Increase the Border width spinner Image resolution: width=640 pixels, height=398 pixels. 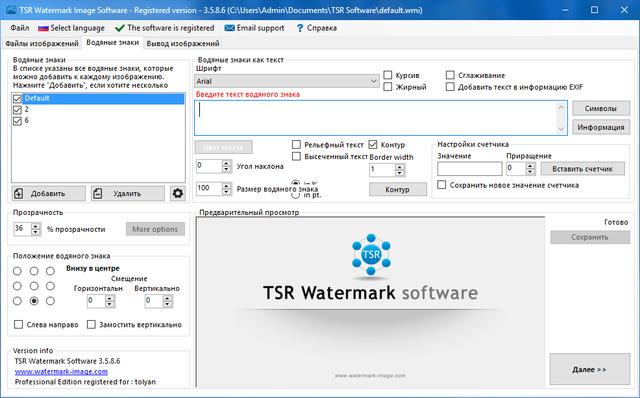(x=400, y=167)
